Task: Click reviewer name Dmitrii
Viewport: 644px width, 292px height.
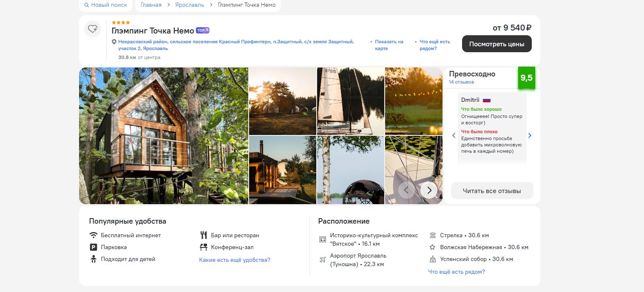Action: (470, 100)
